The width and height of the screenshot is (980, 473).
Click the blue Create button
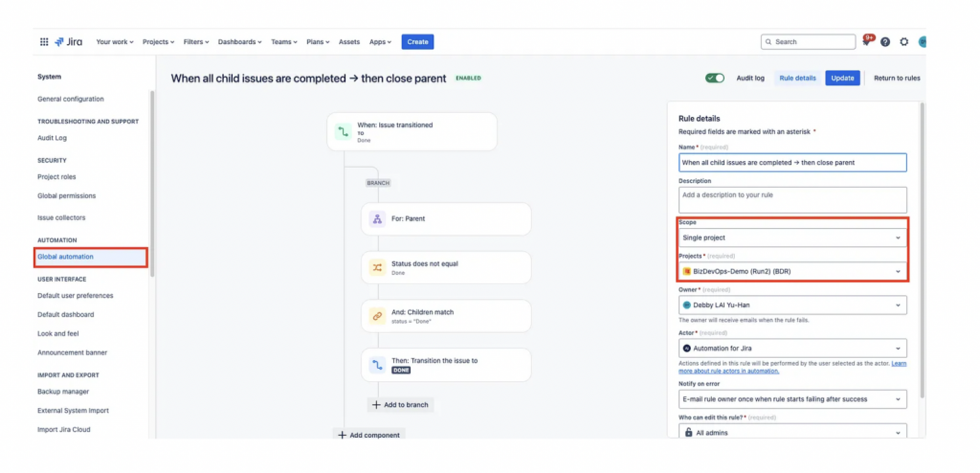point(417,42)
